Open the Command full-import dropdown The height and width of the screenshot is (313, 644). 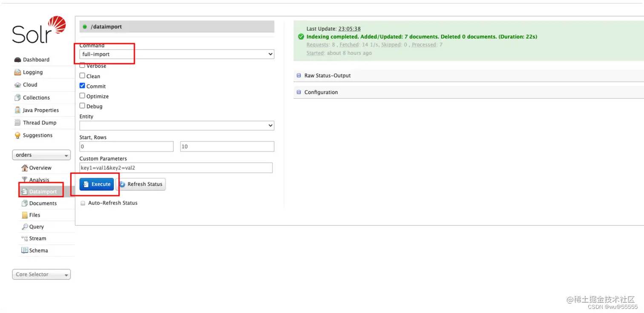point(177,54)
